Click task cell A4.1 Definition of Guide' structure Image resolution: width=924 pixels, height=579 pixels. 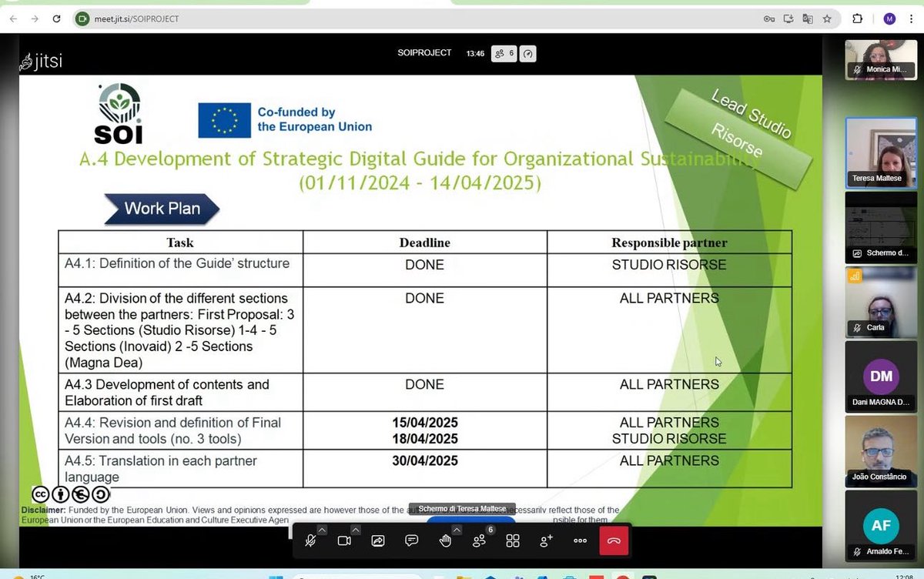pos(180,269)
